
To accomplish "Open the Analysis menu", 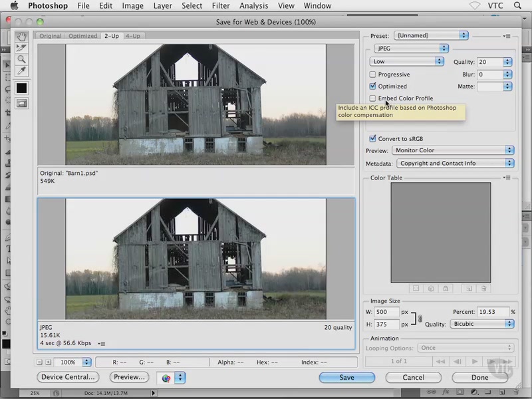I will (253, 5).
